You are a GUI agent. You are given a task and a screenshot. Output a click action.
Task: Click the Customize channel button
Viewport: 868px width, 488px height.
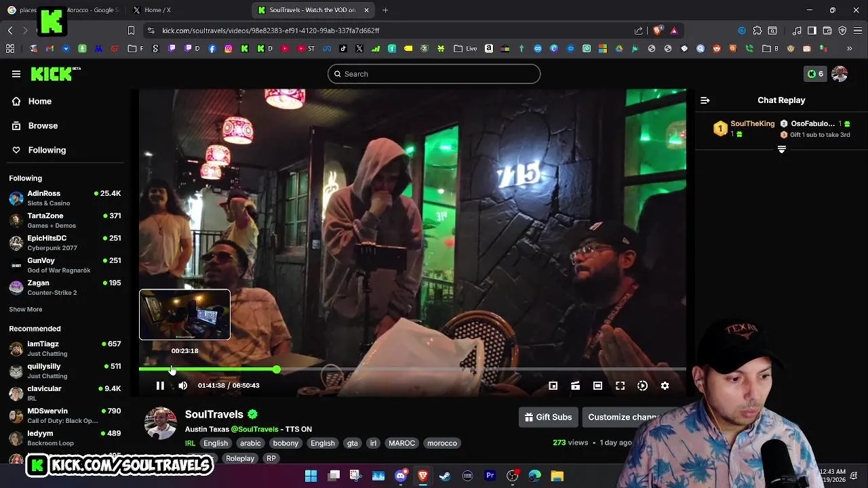[624, 417]
